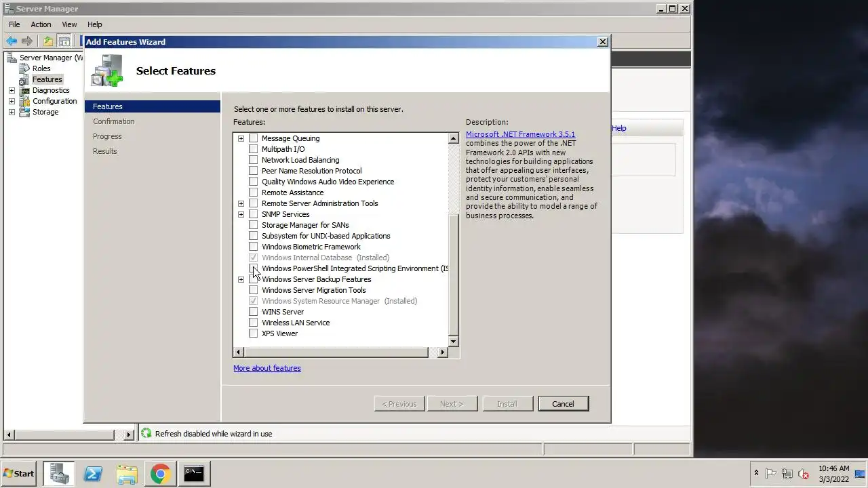Expand Remote Server Administration Tools node
Viewport: 868px width, 488px height.
pos(241,203)
